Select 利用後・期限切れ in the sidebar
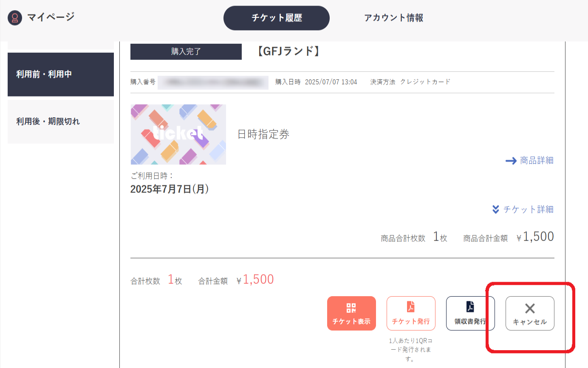Image resolution: width=588 pixels, height=368 pixels. click(x=61, y=122)
